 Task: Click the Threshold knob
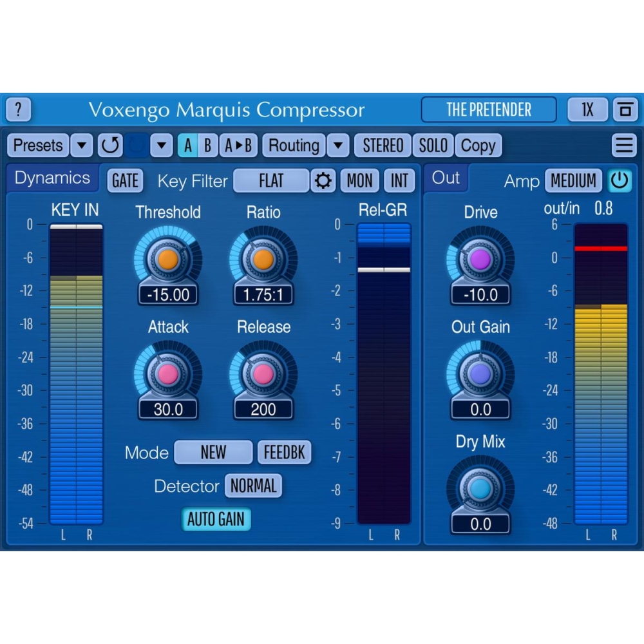[168, 260]
